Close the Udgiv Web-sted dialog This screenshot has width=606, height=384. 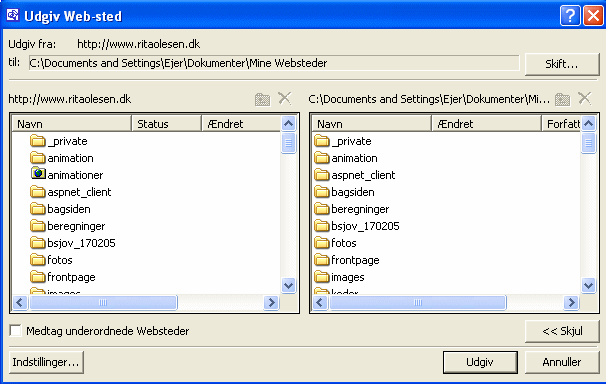click(x=594, y=16)
